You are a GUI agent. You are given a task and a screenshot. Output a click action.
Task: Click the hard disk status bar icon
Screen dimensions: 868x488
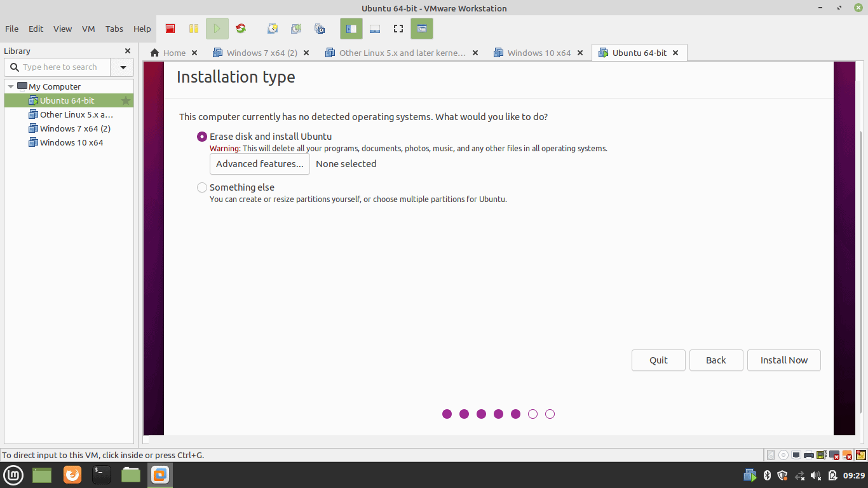[771, 455]
